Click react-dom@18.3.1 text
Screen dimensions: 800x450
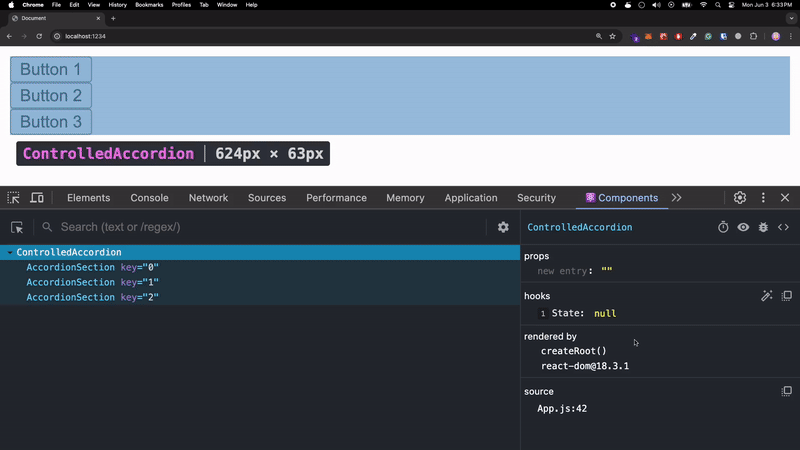point(585,366)
